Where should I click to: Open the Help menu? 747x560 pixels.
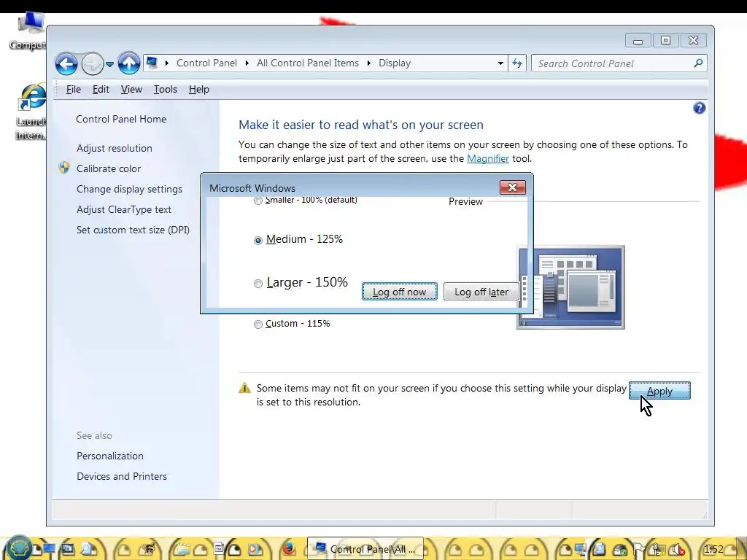(x=198, y=90)
